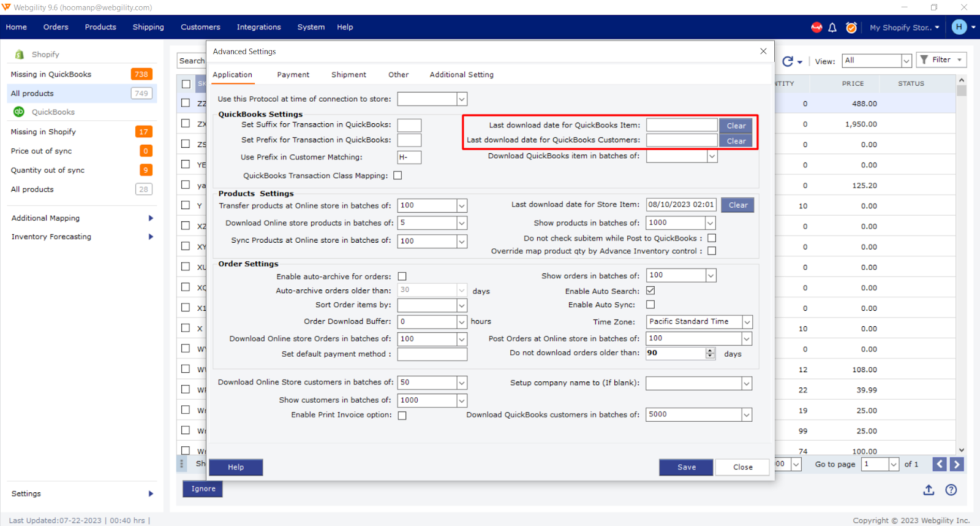This screenshot has height=526, width=980.
Task: Click the Close button in dialog
Action: coord(742,467)
